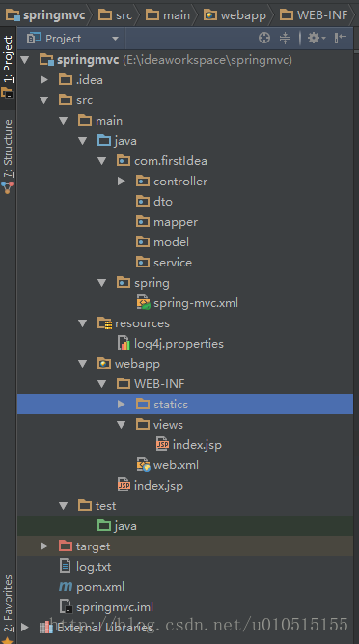Click the controller package icon
Viewport: 359px width, 644px height.
(x=143, y=182)
